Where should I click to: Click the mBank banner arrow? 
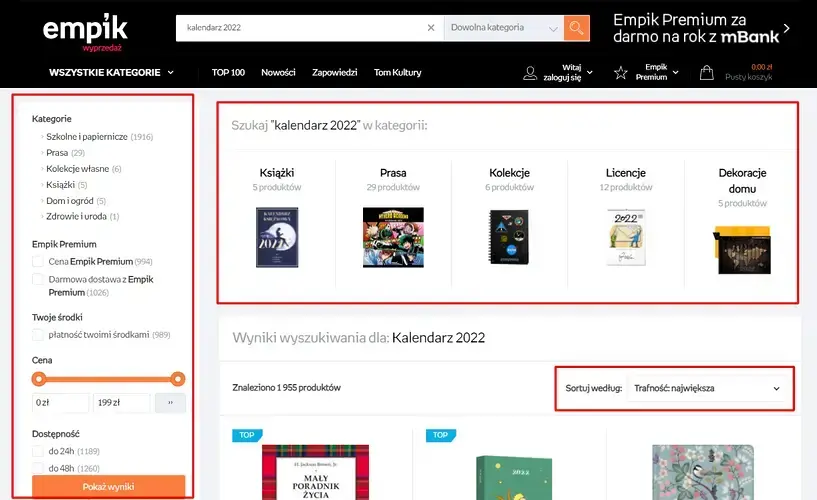pos(787,29)
